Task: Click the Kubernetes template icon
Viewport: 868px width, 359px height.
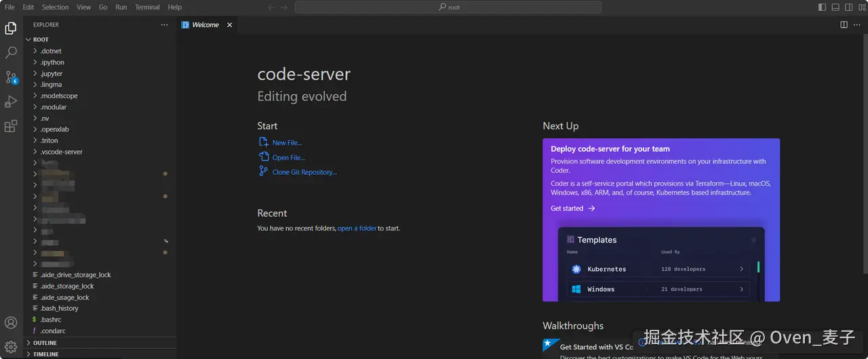Action: (576, 269)
